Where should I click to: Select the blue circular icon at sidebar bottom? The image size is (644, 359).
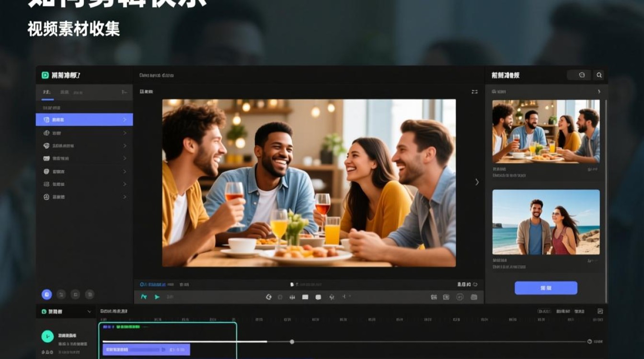[46, 294]
